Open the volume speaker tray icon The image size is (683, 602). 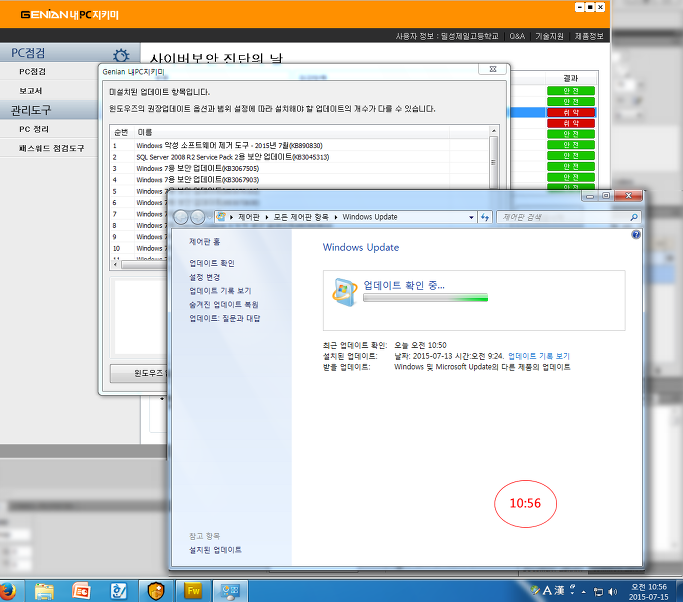(x=612, y=592)
